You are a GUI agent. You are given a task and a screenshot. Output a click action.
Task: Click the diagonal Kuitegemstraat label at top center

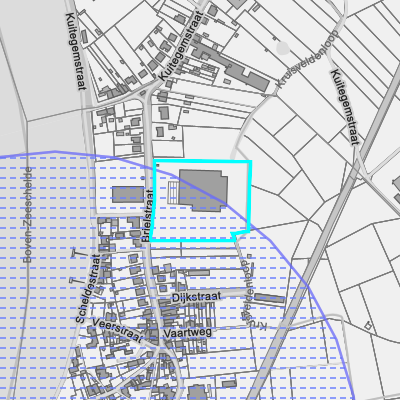pyautogui.click(x=182, y=46)
